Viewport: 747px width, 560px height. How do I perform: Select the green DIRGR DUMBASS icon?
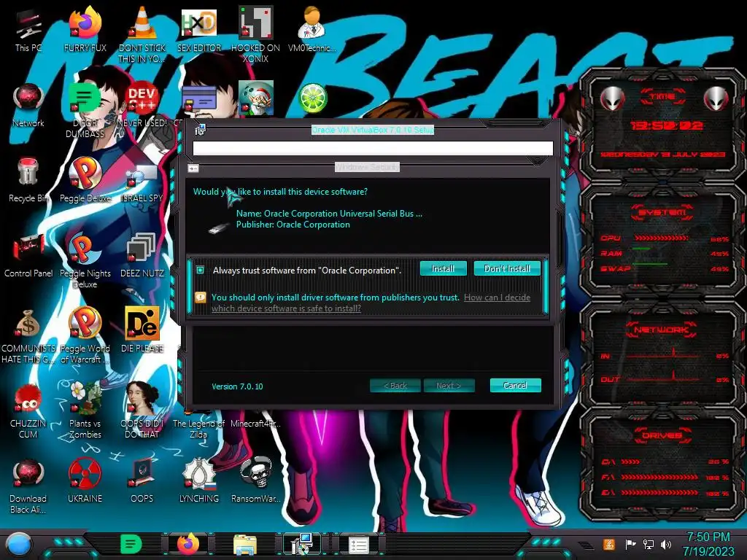85,111
